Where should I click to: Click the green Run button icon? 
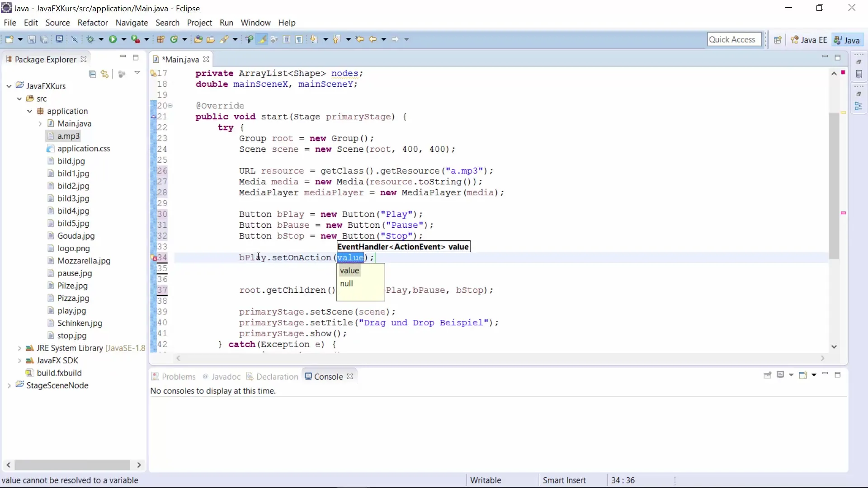tap(113, 40)
